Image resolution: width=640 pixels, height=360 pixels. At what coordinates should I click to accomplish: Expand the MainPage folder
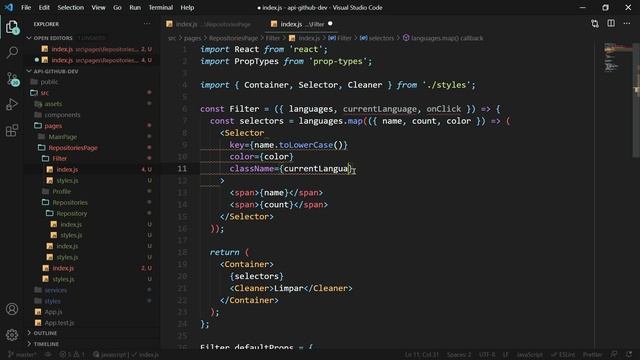(62, 137)
